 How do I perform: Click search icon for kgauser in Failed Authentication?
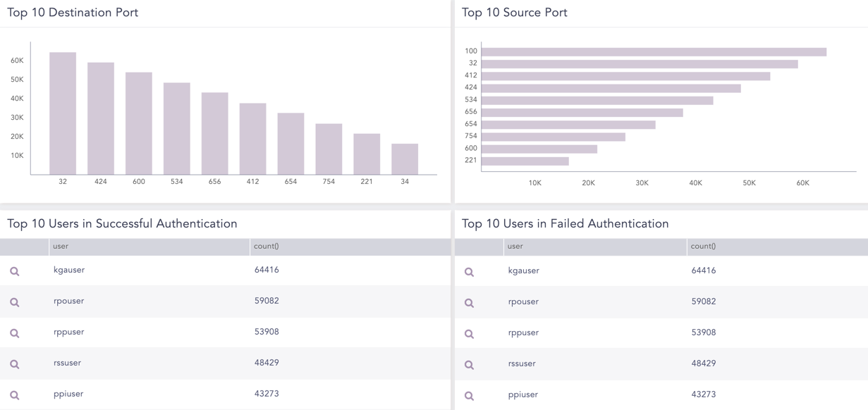click(470, 272)
